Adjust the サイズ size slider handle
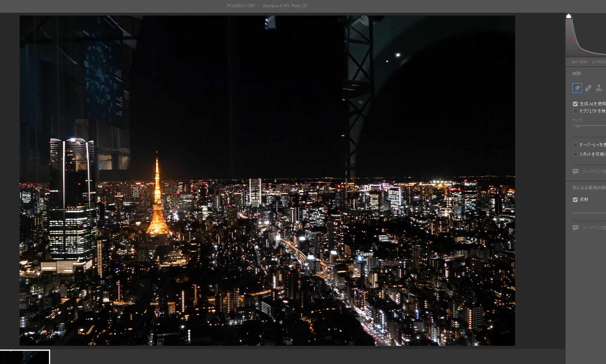The width and height of the screenshot is (606, 364). pos(578,126)
